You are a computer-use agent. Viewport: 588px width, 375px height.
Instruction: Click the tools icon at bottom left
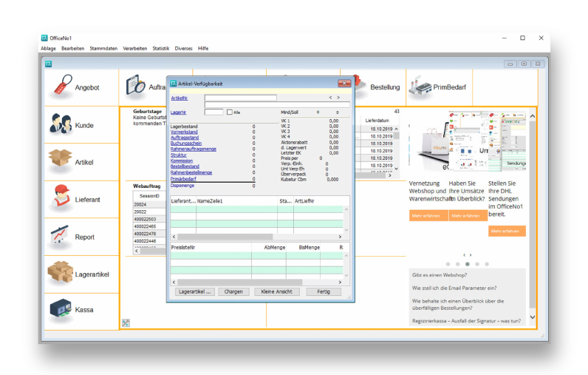click(x=126, y=323)
